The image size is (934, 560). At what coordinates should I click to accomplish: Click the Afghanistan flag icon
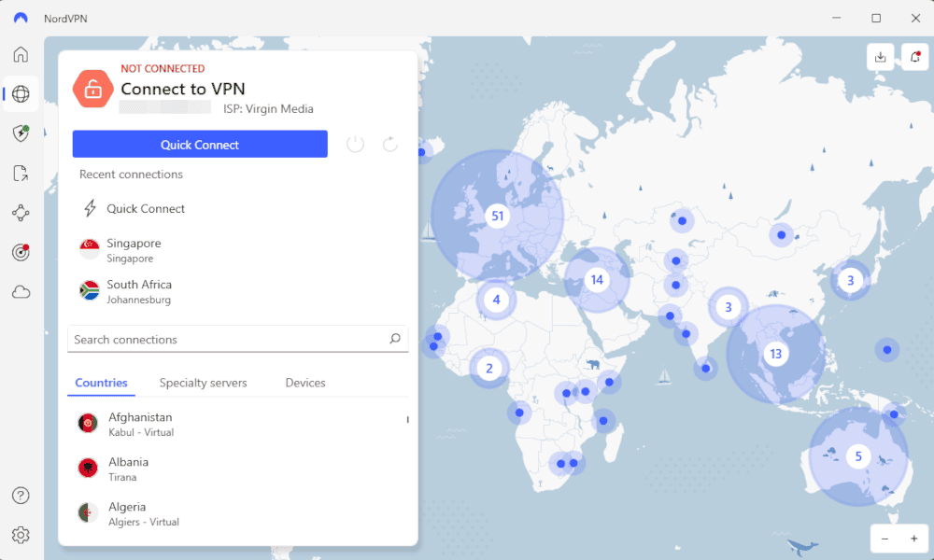click(x=88, y=423)
